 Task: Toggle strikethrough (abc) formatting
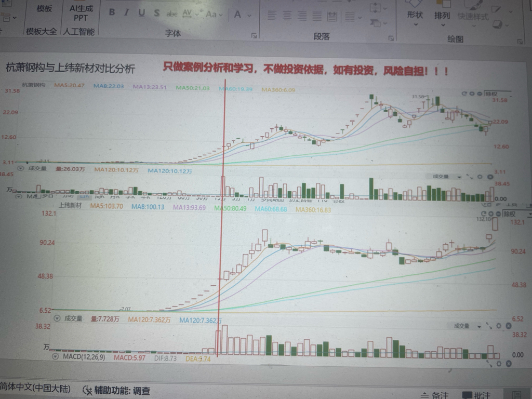pos(172,14)
